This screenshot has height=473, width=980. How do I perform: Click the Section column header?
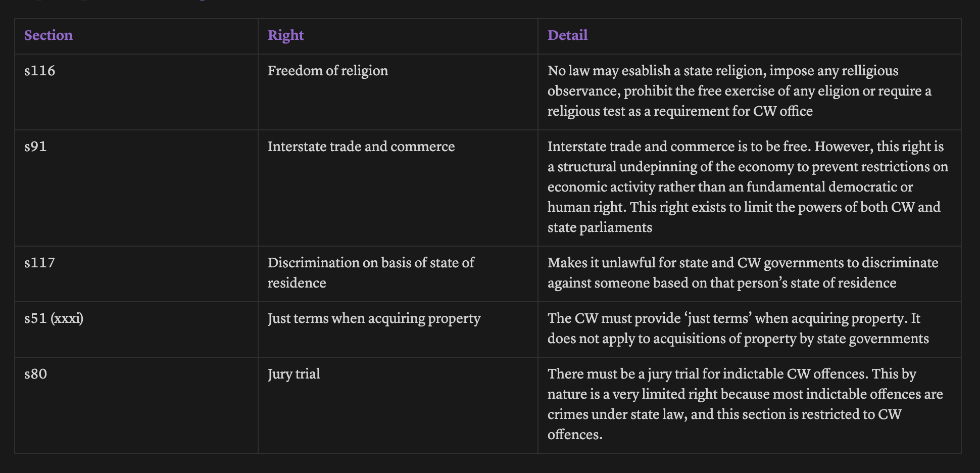(48, 35)
